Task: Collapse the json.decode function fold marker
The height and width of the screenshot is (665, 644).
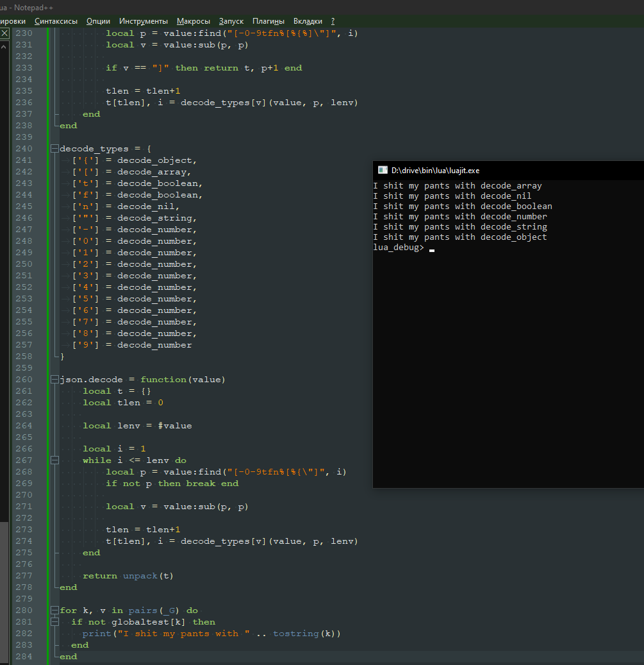Action: pyautogui.click(x=54, y=380)
